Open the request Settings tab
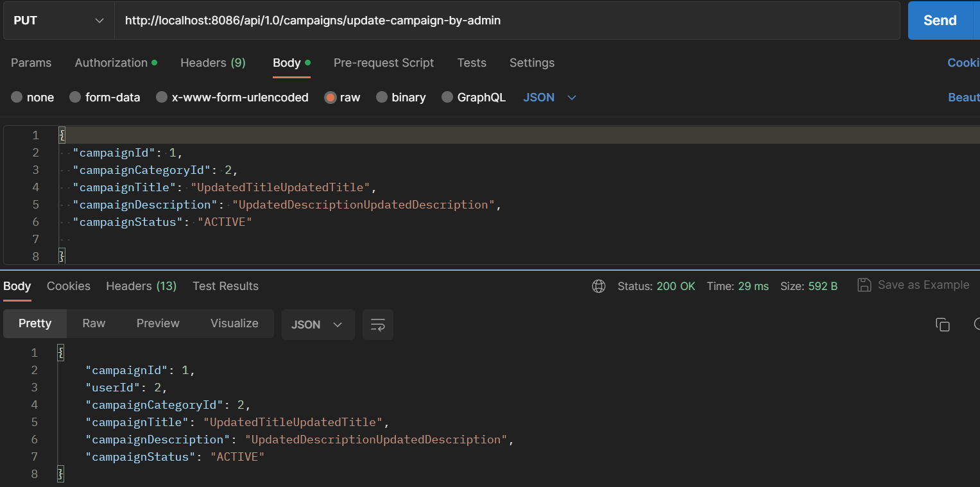Viewport: 980px width, 487px height. (532, 63)
